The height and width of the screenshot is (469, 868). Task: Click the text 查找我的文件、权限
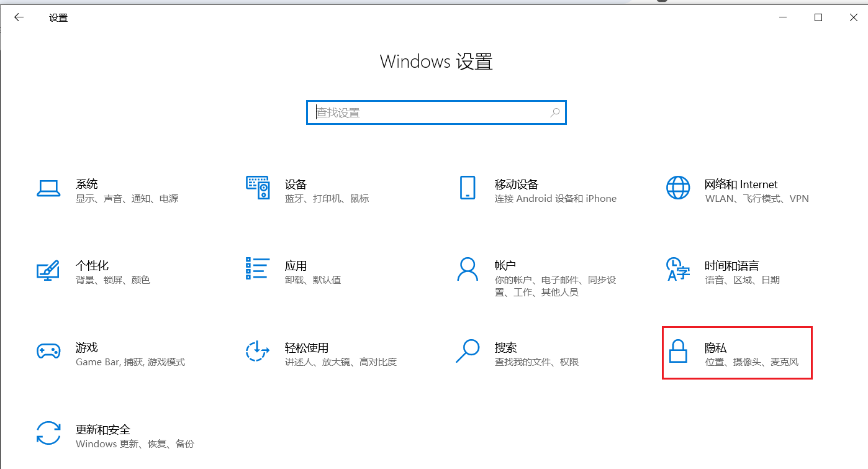[537, 362]
